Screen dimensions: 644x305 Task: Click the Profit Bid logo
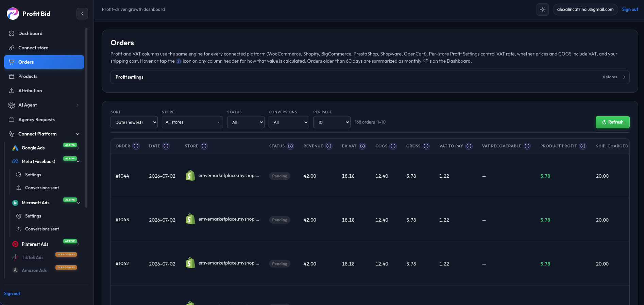(13, 14)
